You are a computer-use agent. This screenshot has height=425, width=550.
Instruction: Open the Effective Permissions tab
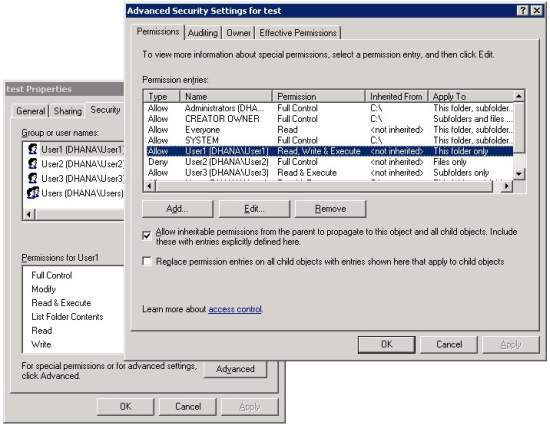[298, 33]
